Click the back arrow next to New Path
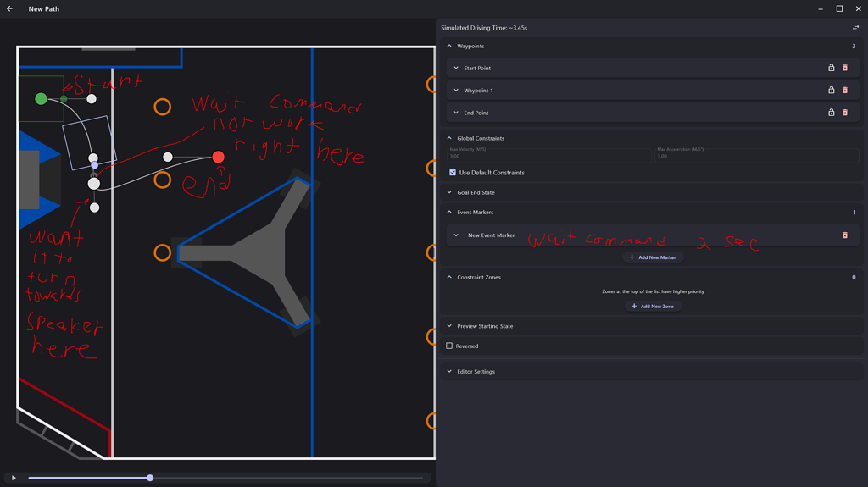868x487 pixels. tap(9, 9)
